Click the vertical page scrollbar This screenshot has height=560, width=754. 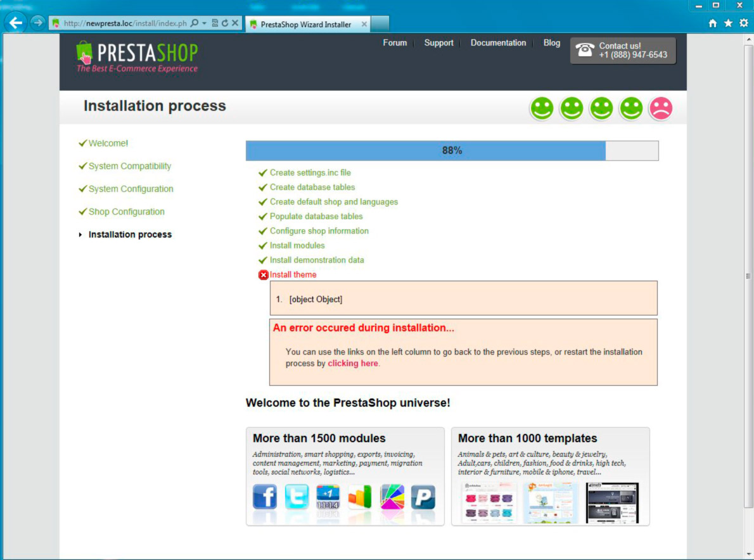pyautogui.click(x=748, y=276)
